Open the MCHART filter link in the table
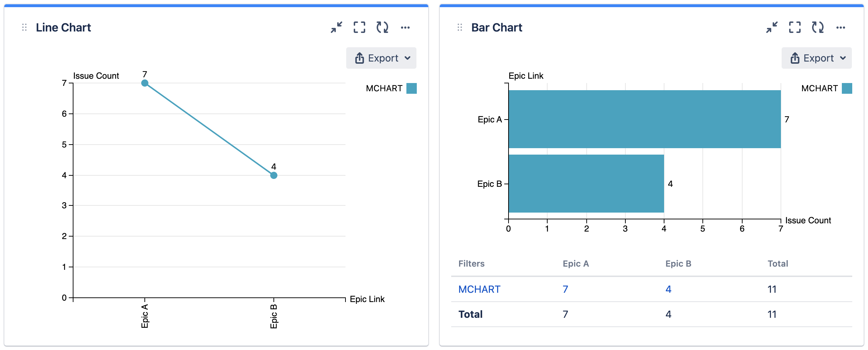The width and height of the screenshot is (868, 350). (480, 289)
